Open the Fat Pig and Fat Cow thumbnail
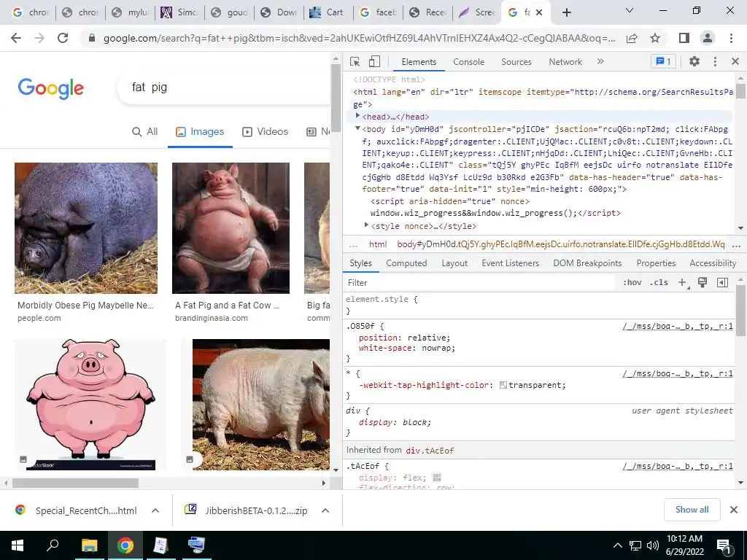The height and width of the screenshot is (560, 747). [x=231, y=228]
